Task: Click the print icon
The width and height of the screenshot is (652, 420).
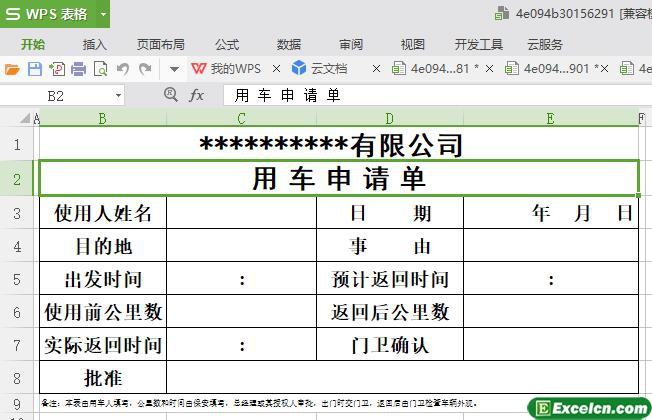Action: (78, 69)
